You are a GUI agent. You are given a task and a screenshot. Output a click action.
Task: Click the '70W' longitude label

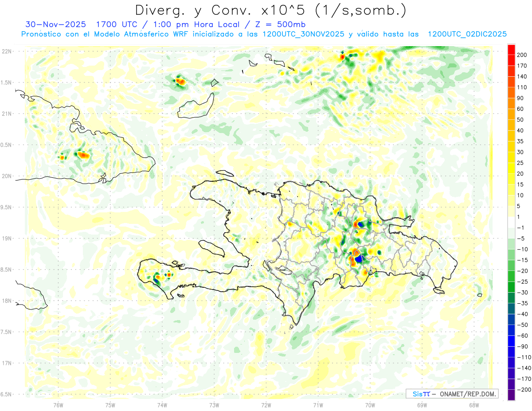(370, 405)
